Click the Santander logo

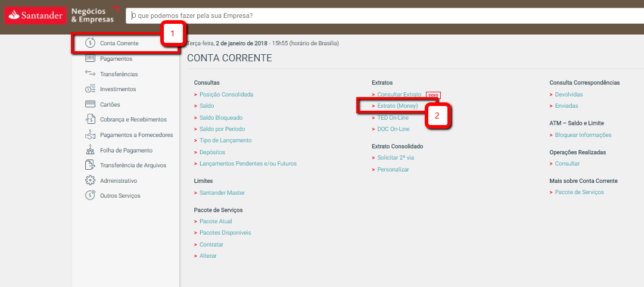pyautogui.click(x=35, y=16)
